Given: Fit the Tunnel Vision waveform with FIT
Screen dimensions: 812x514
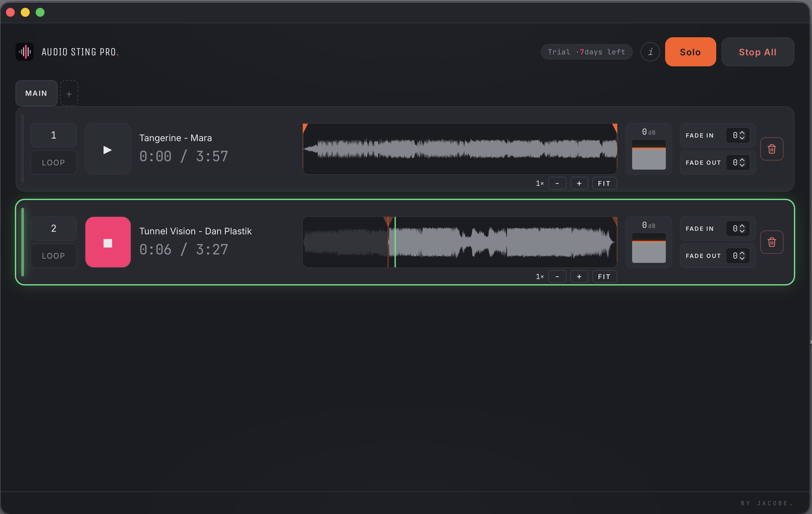Looking at the screenshot, I should (x=604, y=276).
